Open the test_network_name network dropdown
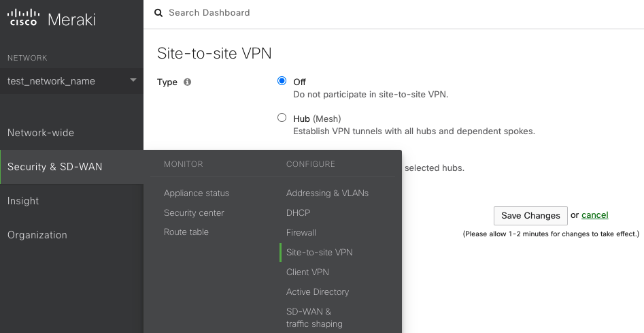 coord(71,81)
